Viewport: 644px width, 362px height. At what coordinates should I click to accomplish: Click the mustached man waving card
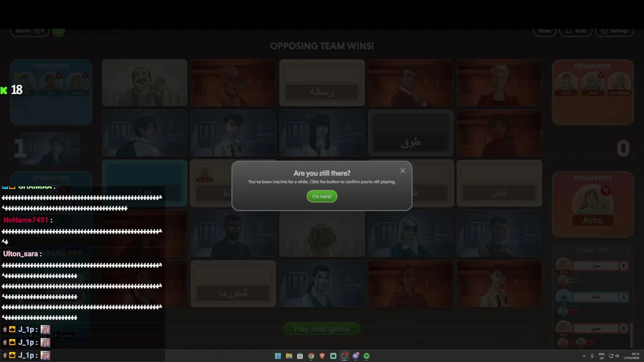point(145,82)
